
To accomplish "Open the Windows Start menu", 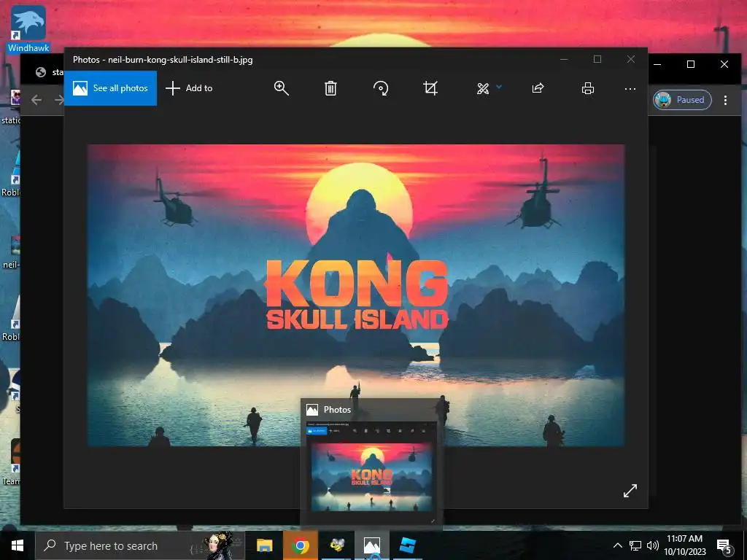I will [18, 545].
